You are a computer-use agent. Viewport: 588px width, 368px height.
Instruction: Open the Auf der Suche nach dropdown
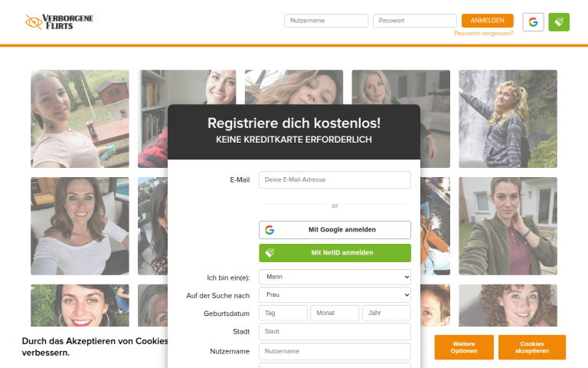(x=335, y=294)
